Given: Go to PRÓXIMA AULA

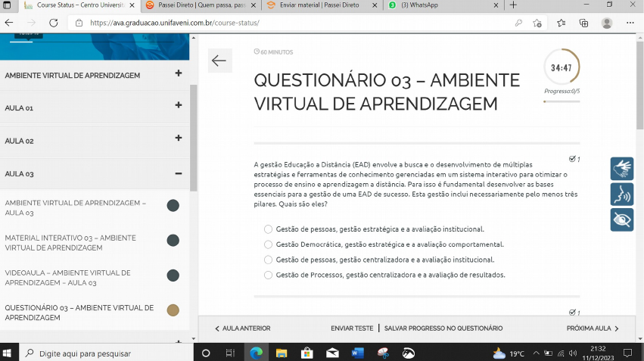Looking at the screenshot, I should pos(592,328).
